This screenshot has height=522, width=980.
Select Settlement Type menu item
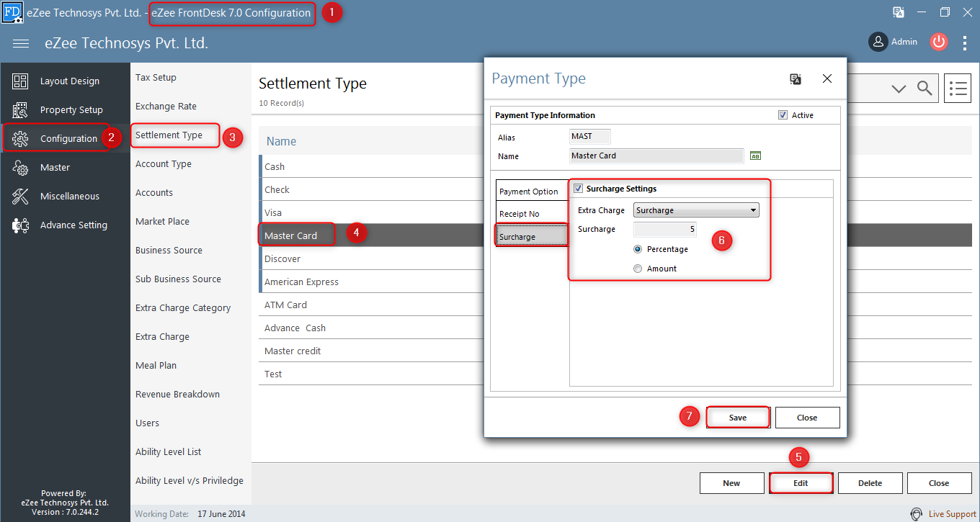coord(169,135)
